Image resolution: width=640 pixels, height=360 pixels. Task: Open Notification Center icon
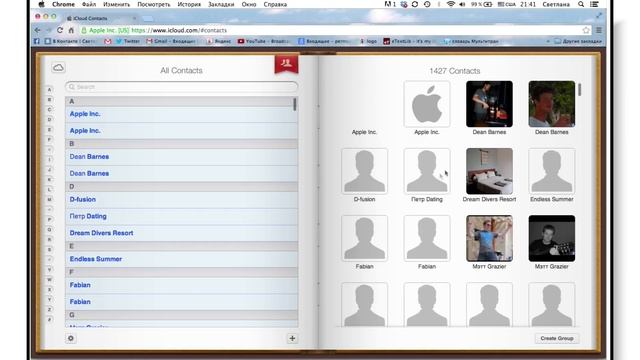[x=595, y=4]
